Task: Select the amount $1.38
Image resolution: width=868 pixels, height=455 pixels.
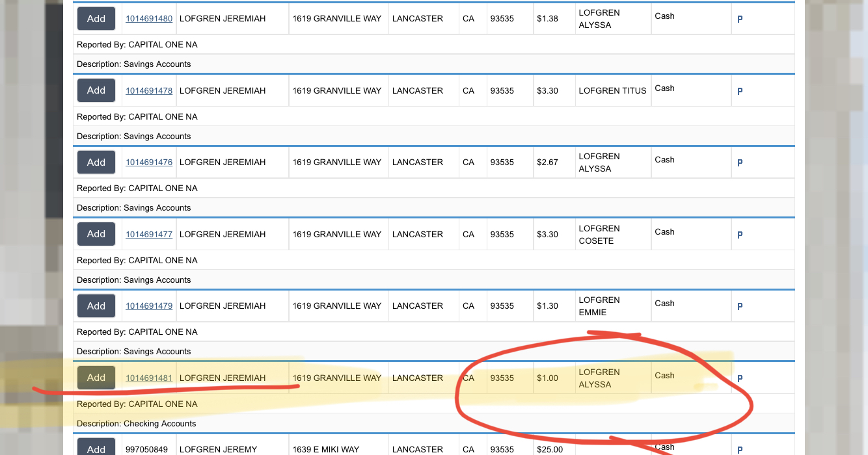Action: pos(547,19)
